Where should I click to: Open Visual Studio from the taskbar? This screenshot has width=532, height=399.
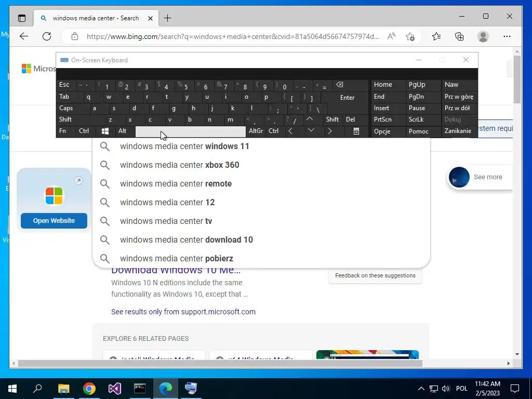pyautogui.click(x=115, y=389)
